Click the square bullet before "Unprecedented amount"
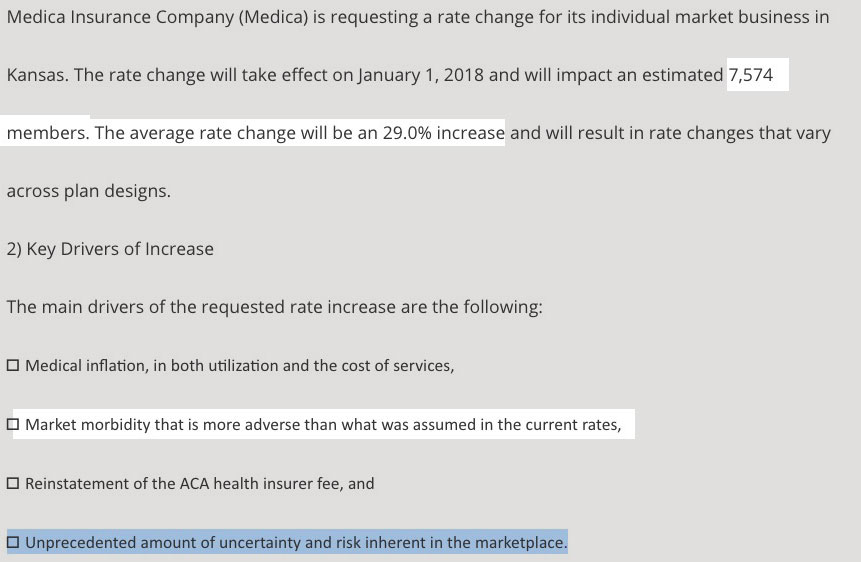 point(12,543)
